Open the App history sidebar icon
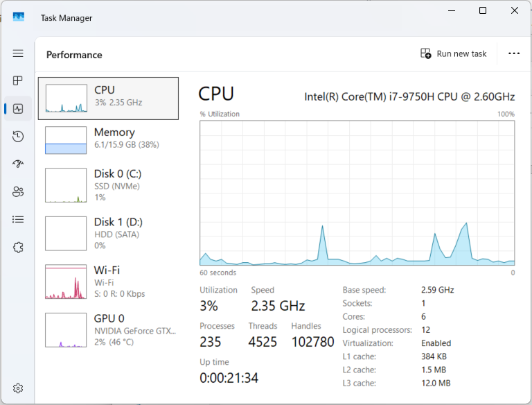 click(x=18, y=137)
